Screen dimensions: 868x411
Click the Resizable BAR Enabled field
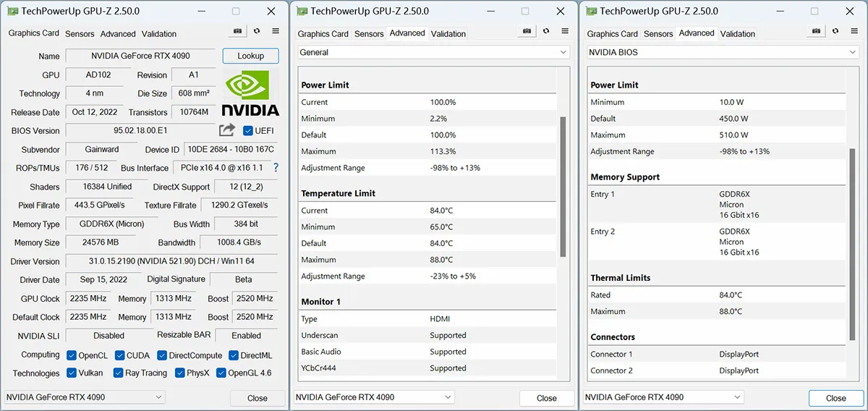(x=247, y=336)
